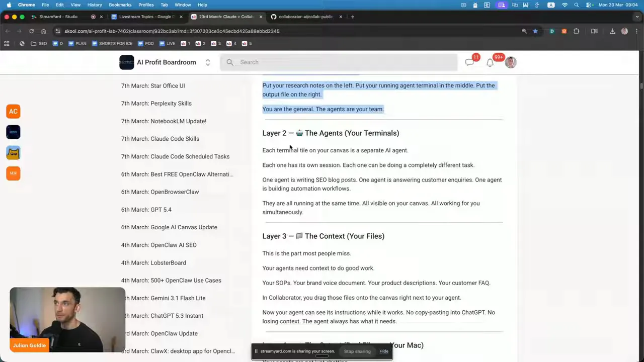Expand the tab search dropdown arrow
The width and height of the screenshot is (644, 362).
pyautogui.click(x=636, y=17)
